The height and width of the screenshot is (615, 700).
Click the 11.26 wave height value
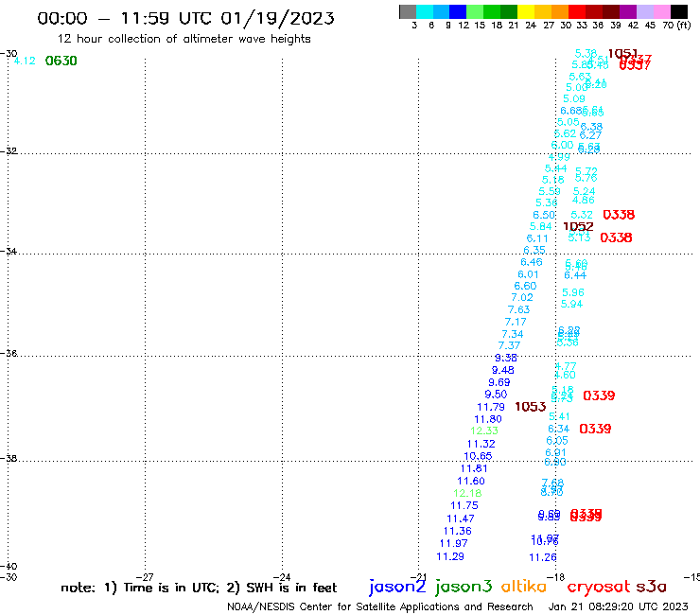(x=543, y=557)
